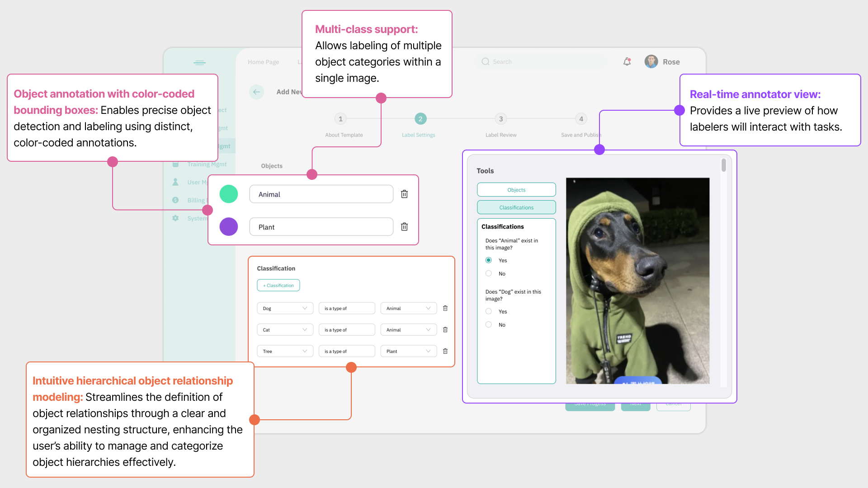The image size is (868, 488).
Task: Expand the Dog dropdown
Action: [x=285, y=308]
